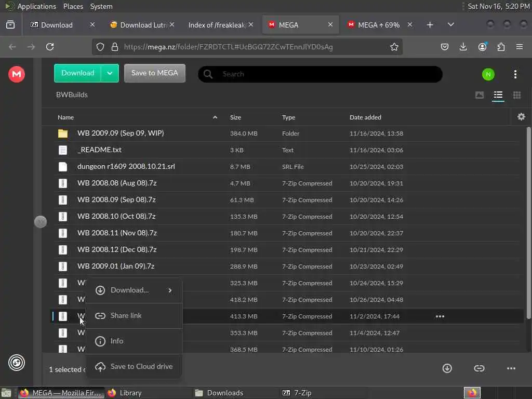Sort by the Date added column header

click(365, 117)
